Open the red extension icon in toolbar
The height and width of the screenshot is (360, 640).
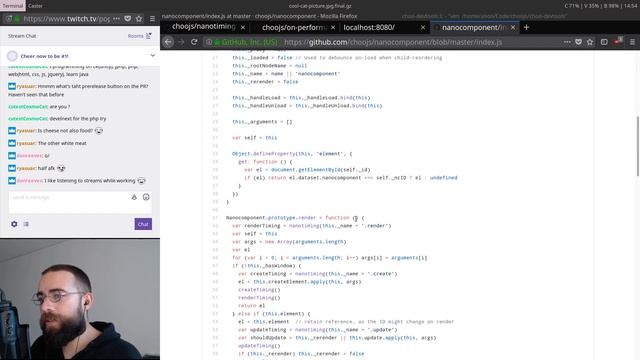click(618, 41)
